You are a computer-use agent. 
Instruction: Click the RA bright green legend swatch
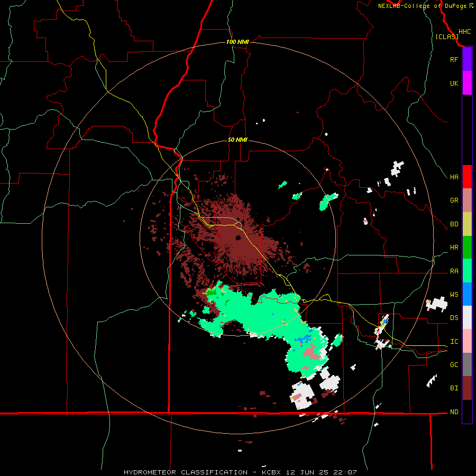(467, 271)
